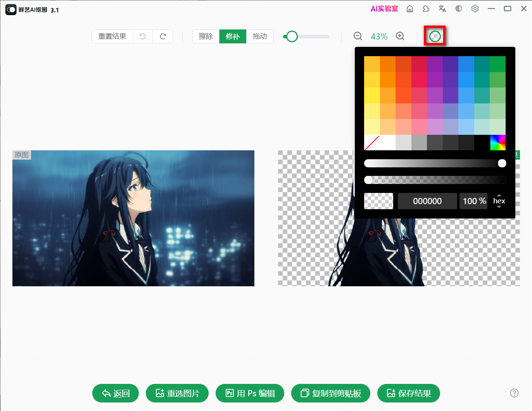Open the home page icon

click(409, 9)
